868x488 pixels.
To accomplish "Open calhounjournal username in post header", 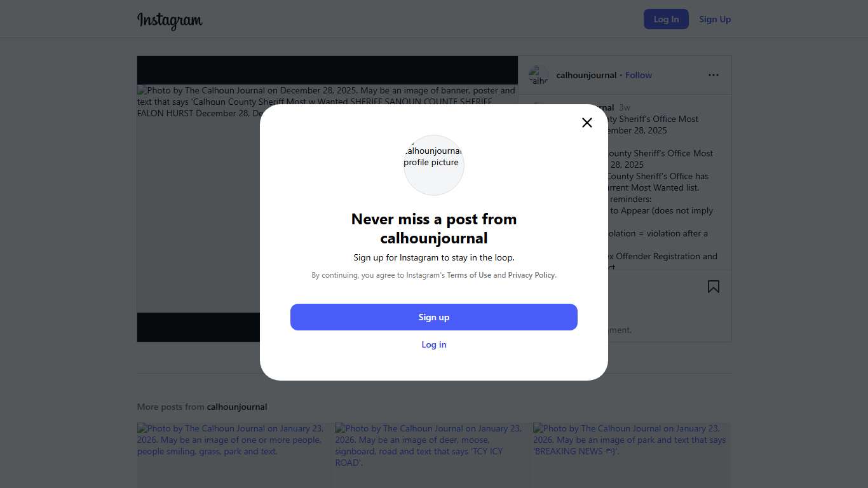I will click(x=586, y=75).
